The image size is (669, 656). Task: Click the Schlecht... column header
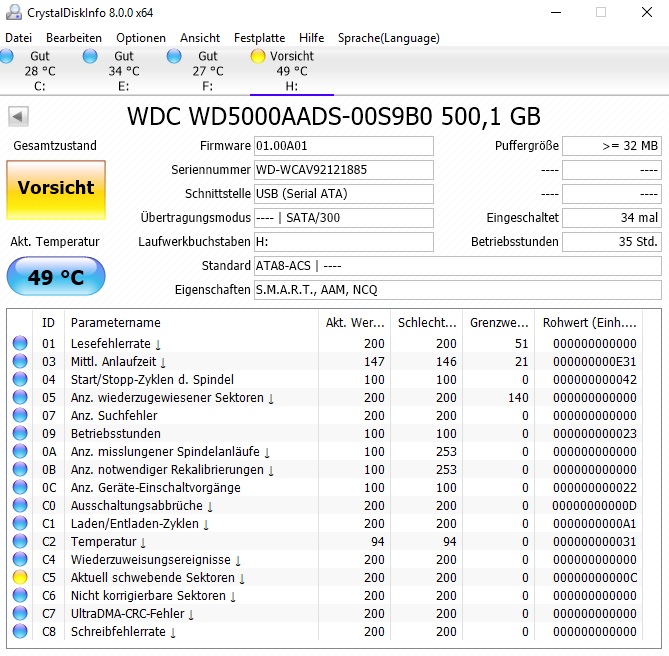(427, 322)
